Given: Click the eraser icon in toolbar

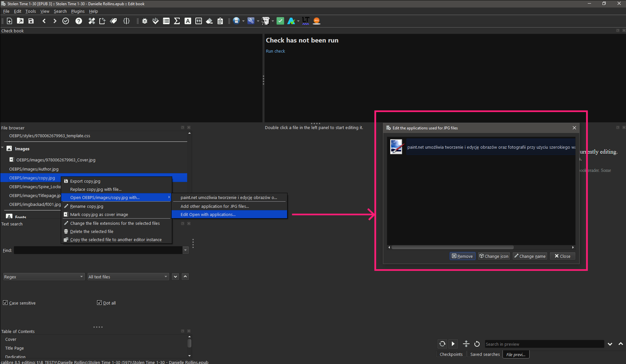Looking at the screenshot, I should pyautogui.click(x=209, y=21).
